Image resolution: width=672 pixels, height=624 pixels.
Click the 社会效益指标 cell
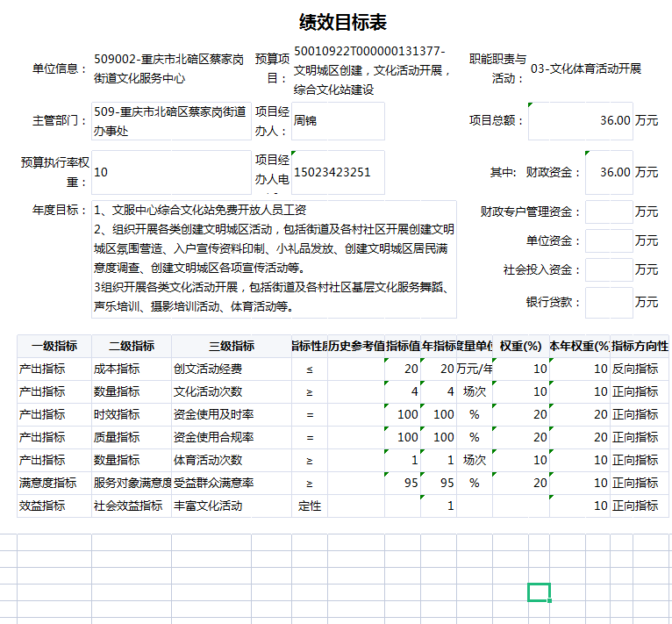tap(132, 506)
